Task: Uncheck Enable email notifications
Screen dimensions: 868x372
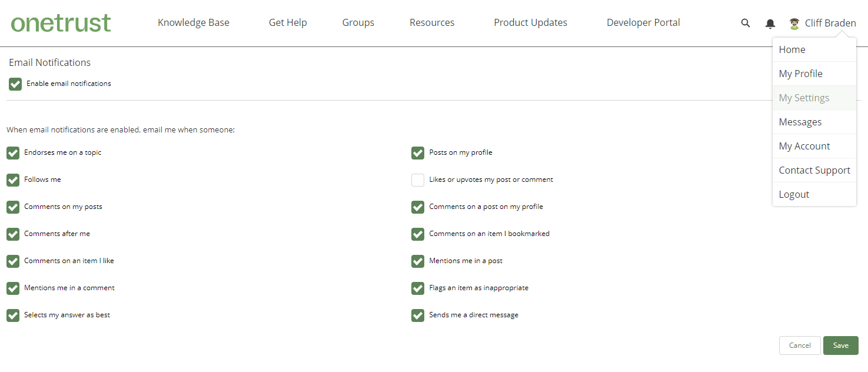Action: tap(15, 84)
